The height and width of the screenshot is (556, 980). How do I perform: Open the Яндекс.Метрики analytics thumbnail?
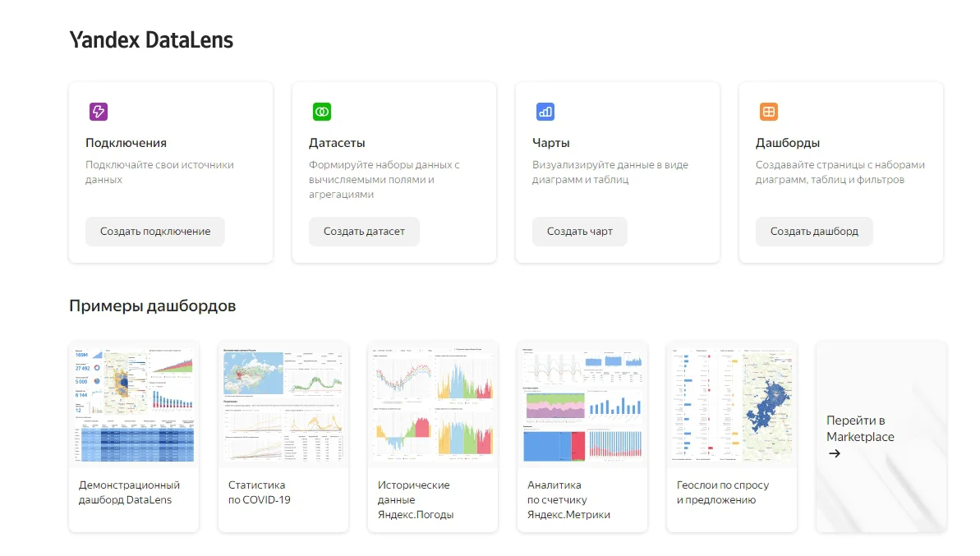point(582,405)
